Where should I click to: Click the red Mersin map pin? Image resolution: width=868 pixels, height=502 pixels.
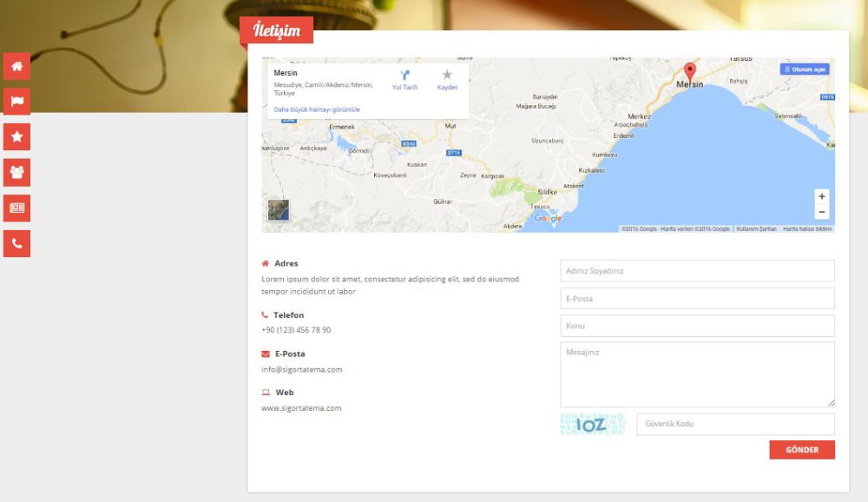tap(690, 71)
